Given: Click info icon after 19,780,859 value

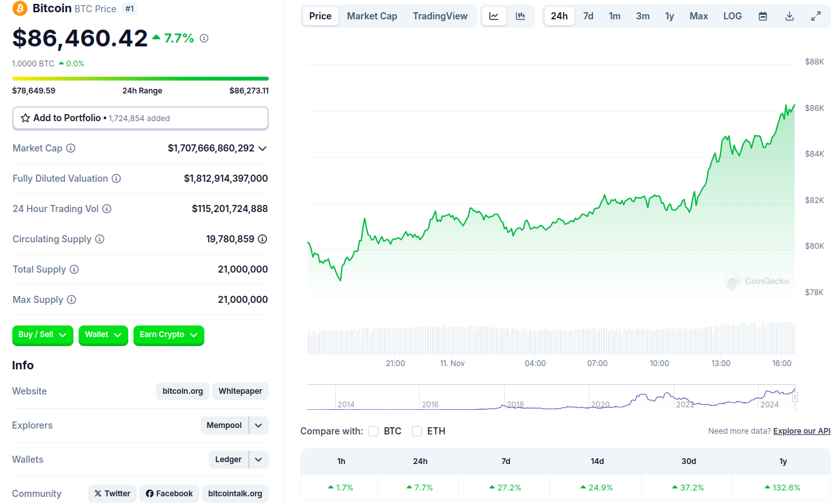Looking at the screenshot, I should (x=262, y=239).
